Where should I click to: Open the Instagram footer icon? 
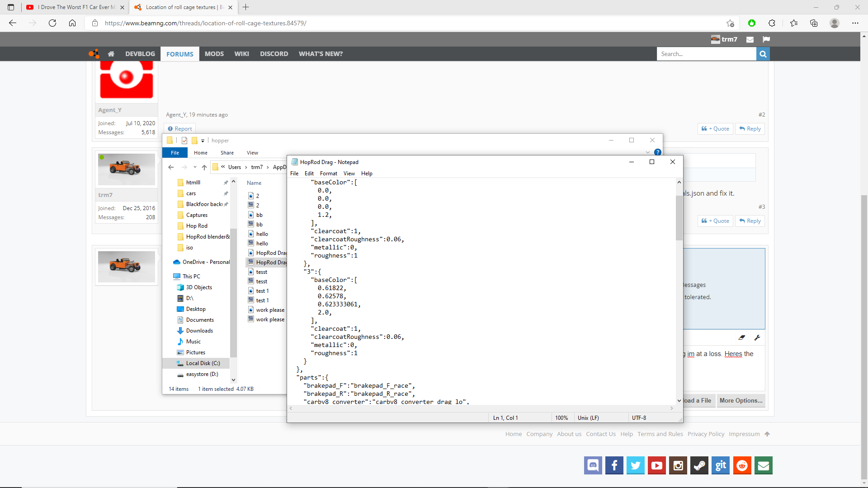tap(678, 465)
